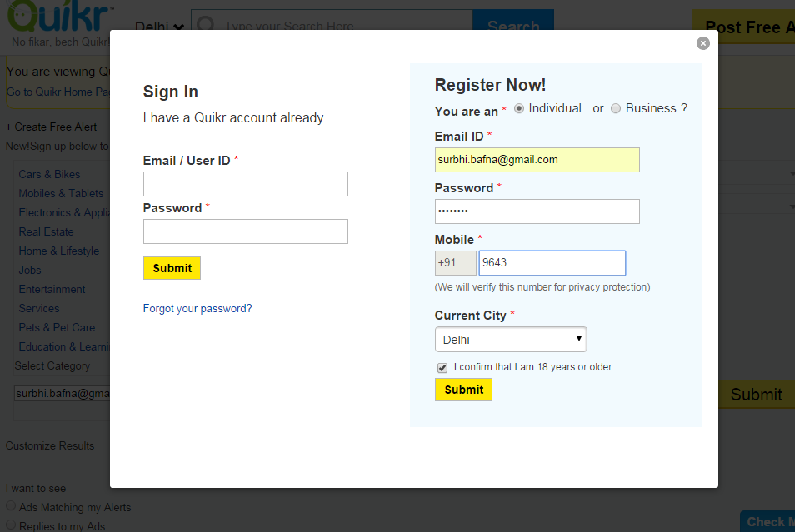Open the Current City dropdown
The width and height of the screenshot is (795, 532).
point(511,340)
